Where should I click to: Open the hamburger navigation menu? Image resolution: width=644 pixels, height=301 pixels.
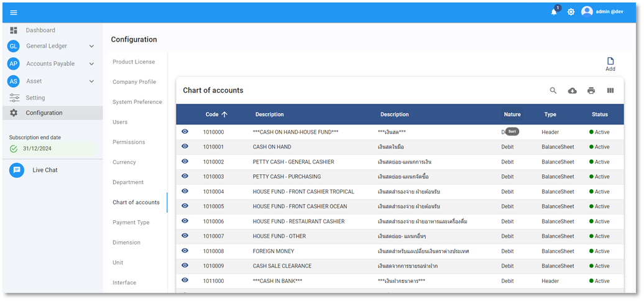[14, 12]
